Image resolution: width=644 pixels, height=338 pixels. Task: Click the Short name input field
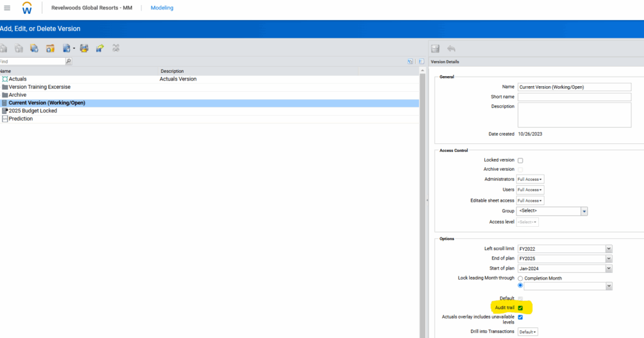point(574,97)
